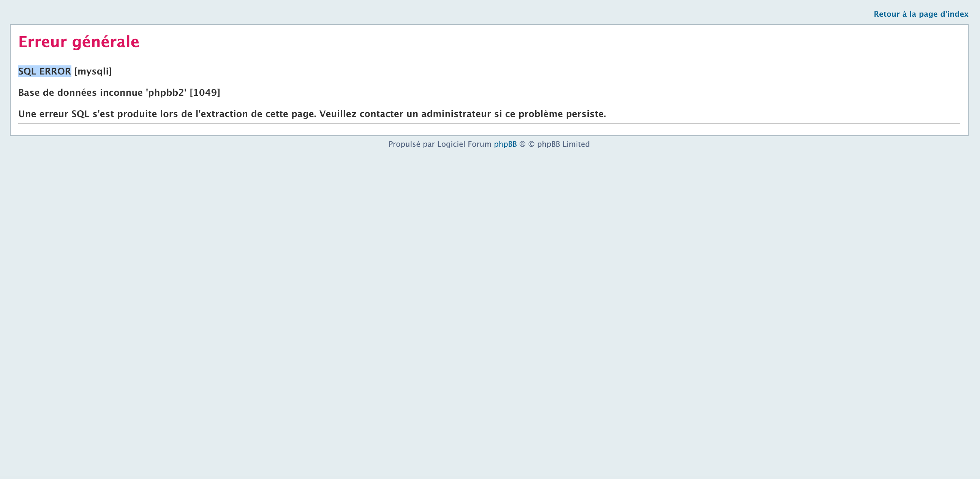
Task: Click the '[mysqli]' driver label
Action: [x=93, y=71]
